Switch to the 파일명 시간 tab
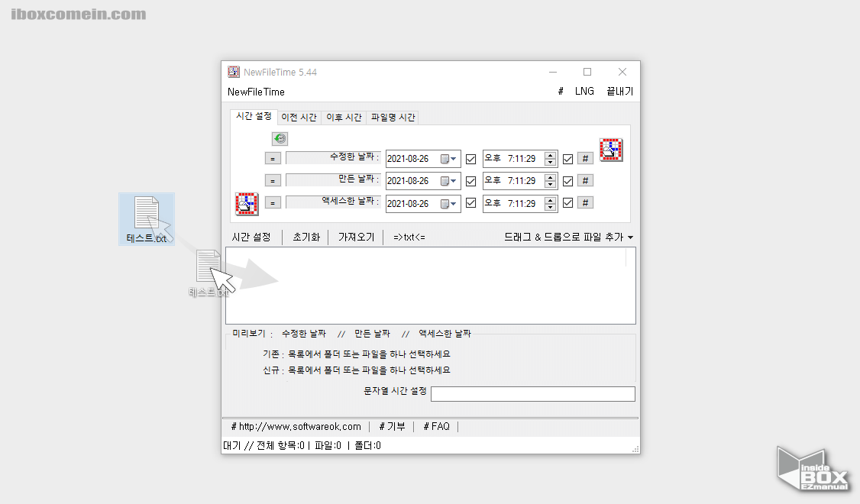 pos(393,118)
